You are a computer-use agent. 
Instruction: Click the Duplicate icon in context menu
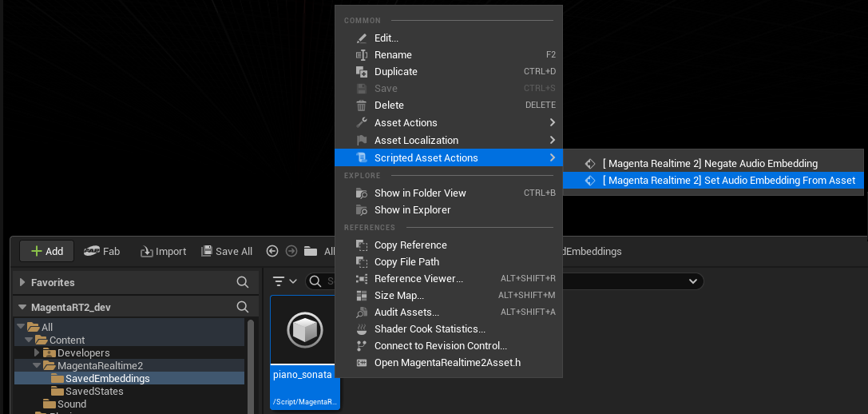pos(362,71)
